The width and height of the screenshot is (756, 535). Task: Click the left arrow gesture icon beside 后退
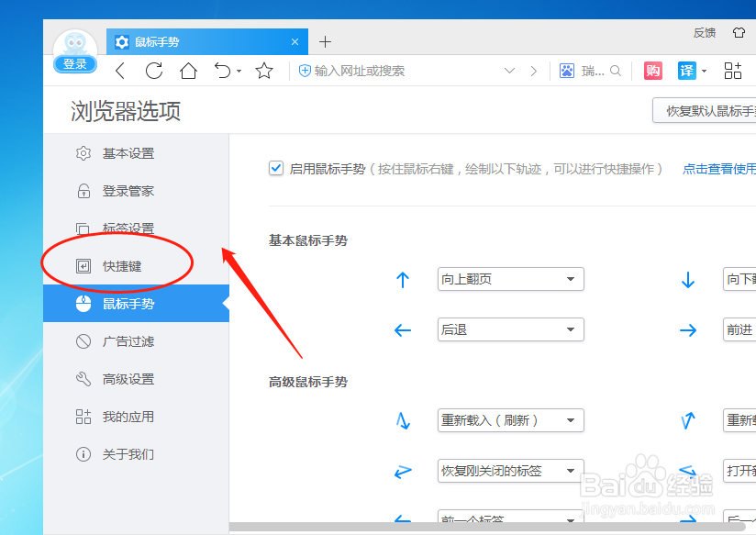(x=403, y=330)
